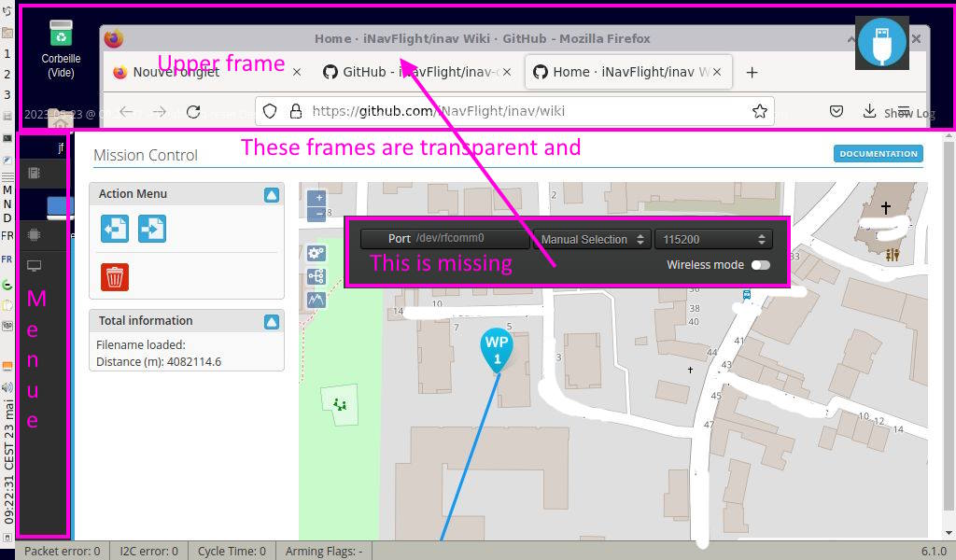
Task: Reload the page with the refresh icon
Action: (193, 110)
